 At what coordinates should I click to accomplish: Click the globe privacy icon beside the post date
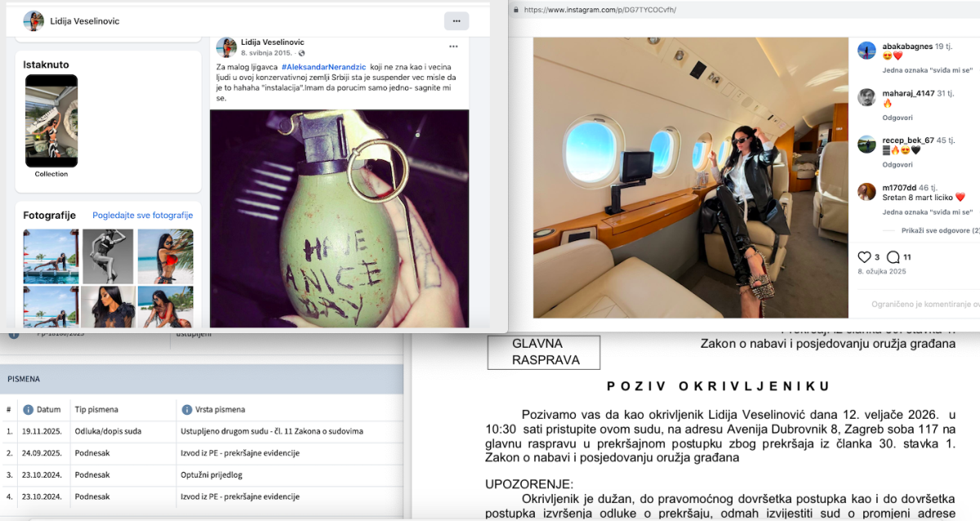[x=301, y=53]
